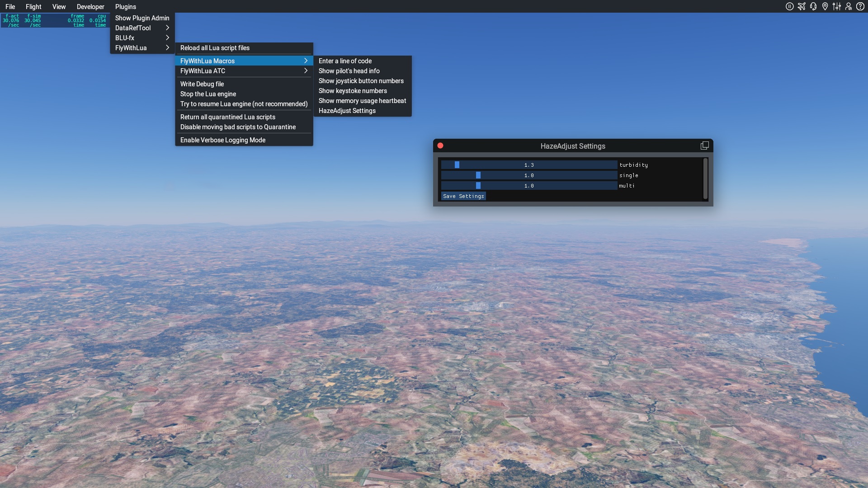Screen dimensions: 868x488
Task: Expand the DataRefTool submenu arrow
Action: pyautogui.click(x=167, y=28)
